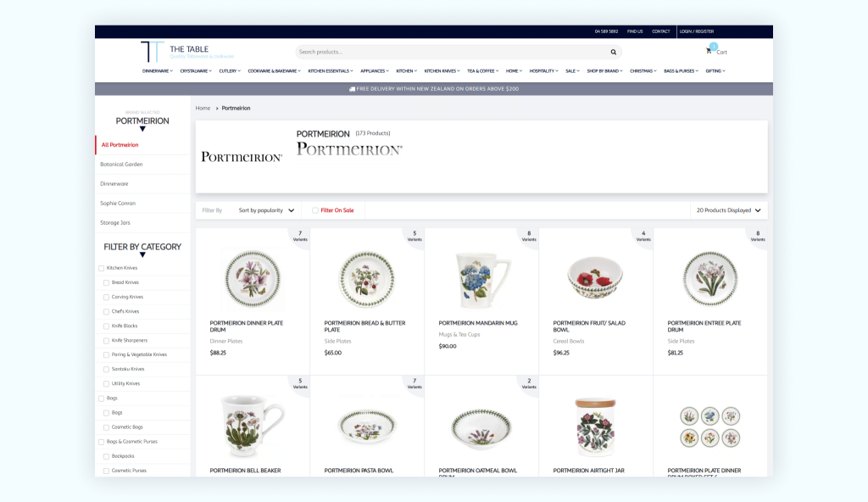Open the shopping cart icon
The image size is (868, 502).
(x=709, y=50)
